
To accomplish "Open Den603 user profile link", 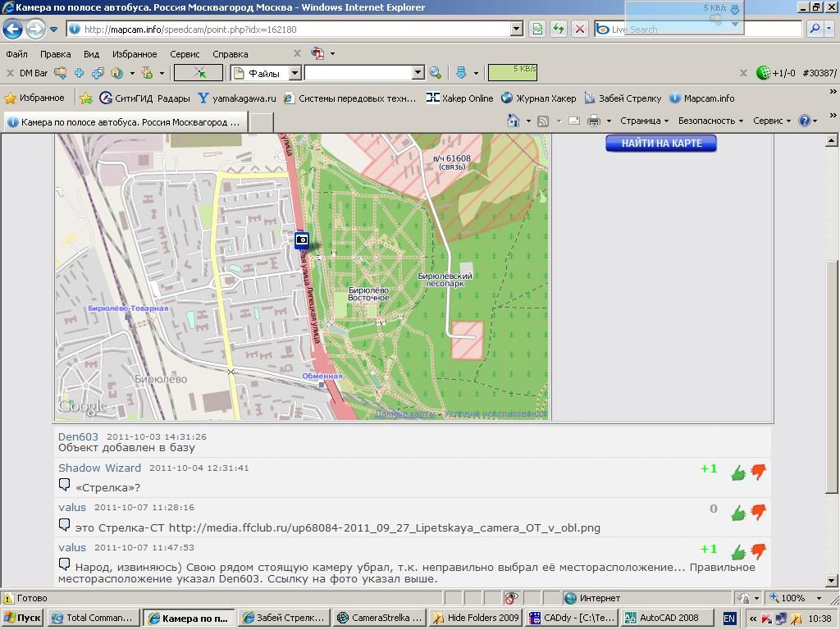I will (78, 436).
